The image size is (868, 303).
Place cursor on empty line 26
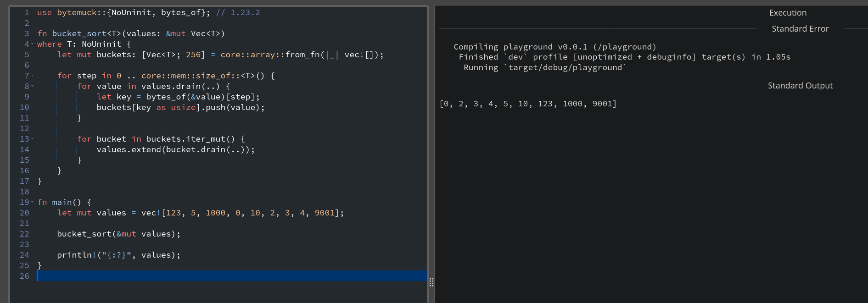(x=232, y=276)
